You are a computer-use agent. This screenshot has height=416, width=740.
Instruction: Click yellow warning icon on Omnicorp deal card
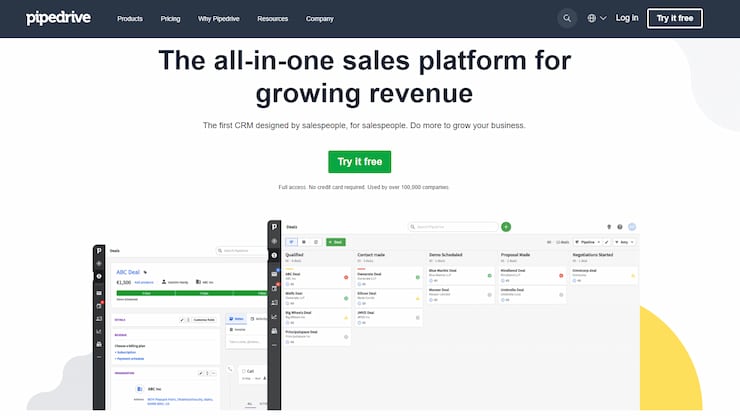pyautogui.click(x=633, y=275)
